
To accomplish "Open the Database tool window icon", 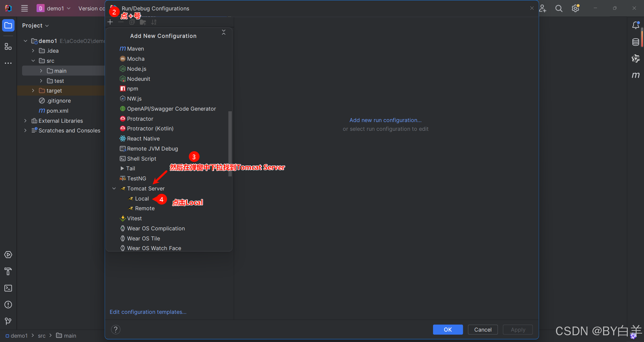I will point(636,42).
